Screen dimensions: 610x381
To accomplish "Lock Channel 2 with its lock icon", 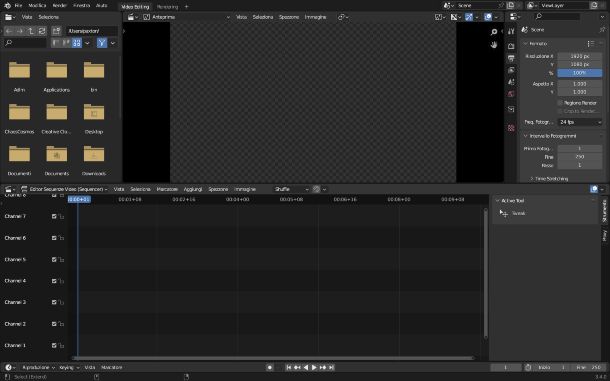I will pos(61,324).
